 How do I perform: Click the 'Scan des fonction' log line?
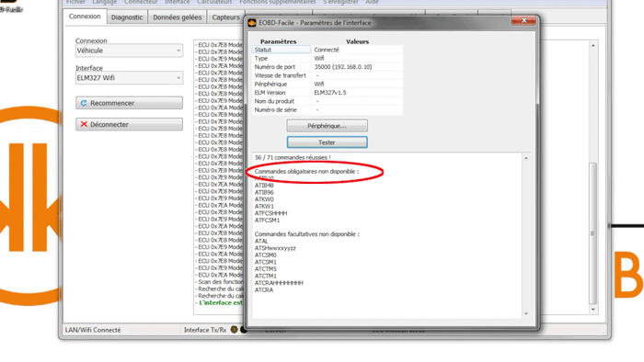coord(219,282)
